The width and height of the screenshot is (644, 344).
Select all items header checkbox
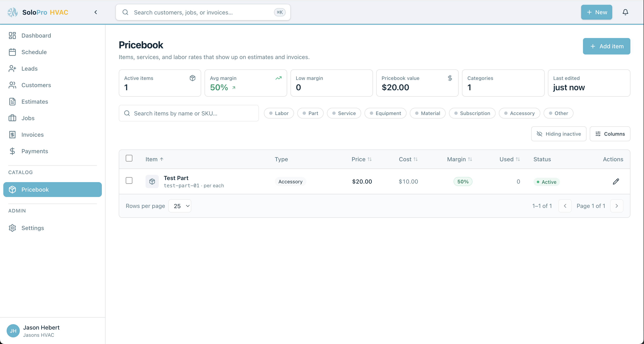(x=129, y=158)
